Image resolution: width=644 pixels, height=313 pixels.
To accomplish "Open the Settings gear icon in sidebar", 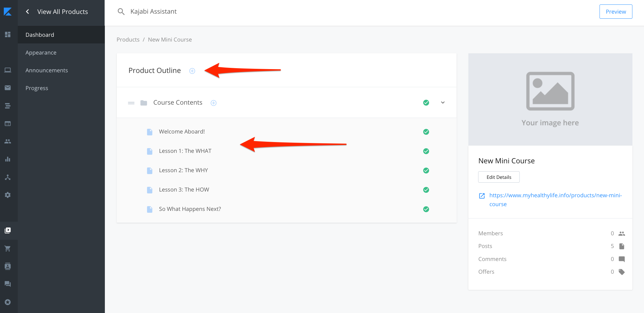I will (x=8, y=195).
